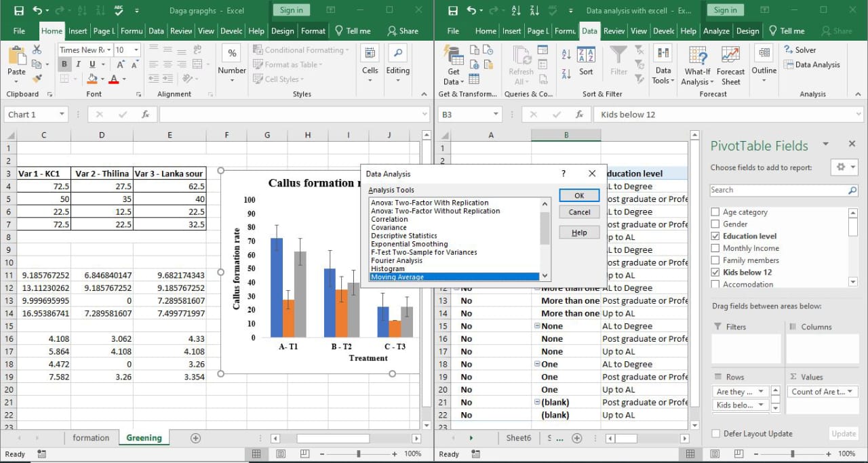Open Format as Table dropdown
This screenshot has height=463, width=868.
tap(288, 64)
